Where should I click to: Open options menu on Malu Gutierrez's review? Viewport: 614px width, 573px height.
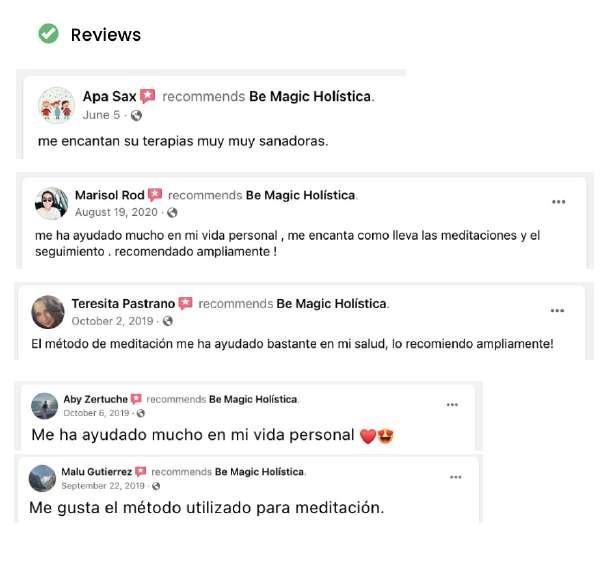tap(455, 477)
